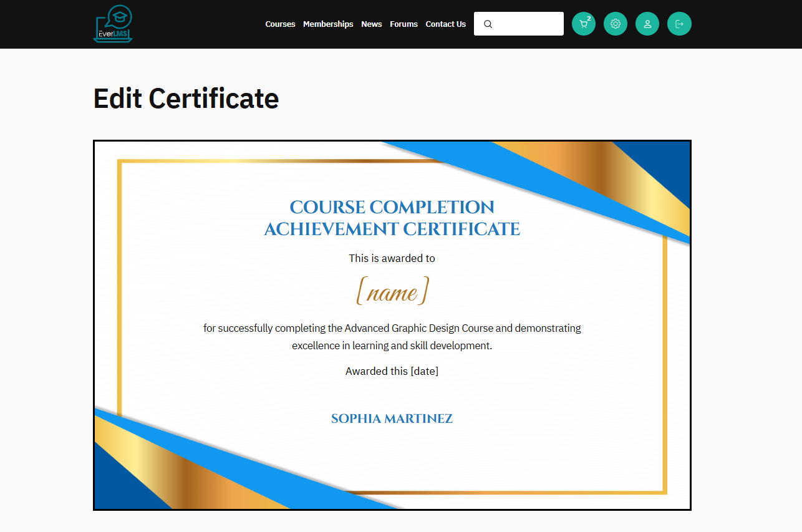This screenshot has height=532, width=802.
Task: Open settings via the gear icon
Action: tap(616, 24)
